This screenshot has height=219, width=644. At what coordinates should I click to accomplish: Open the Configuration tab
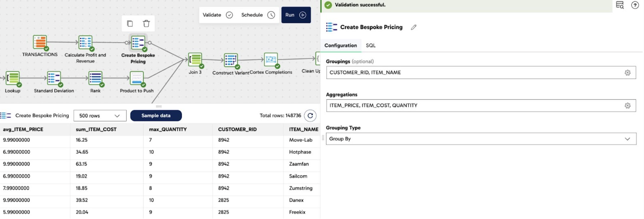(340, 46)
